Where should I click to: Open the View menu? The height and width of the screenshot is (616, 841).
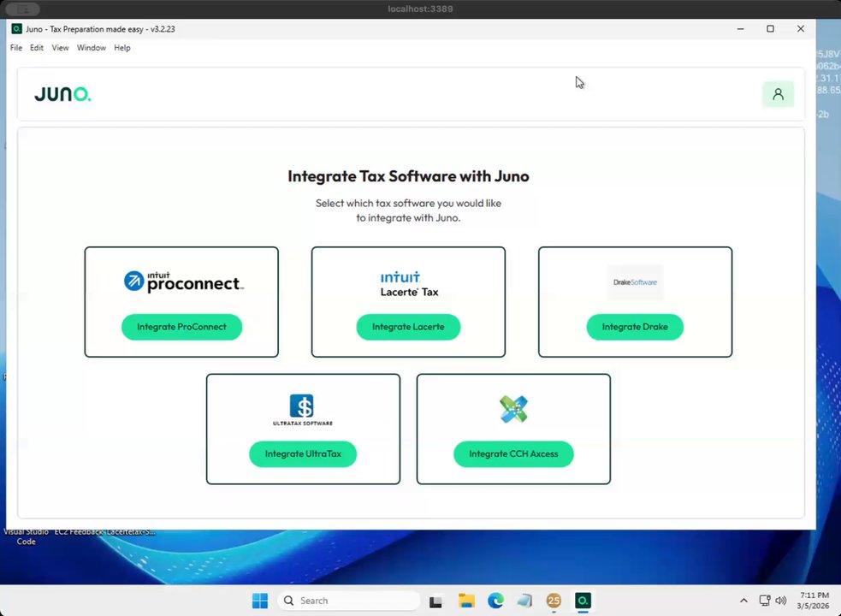[60, 48]
